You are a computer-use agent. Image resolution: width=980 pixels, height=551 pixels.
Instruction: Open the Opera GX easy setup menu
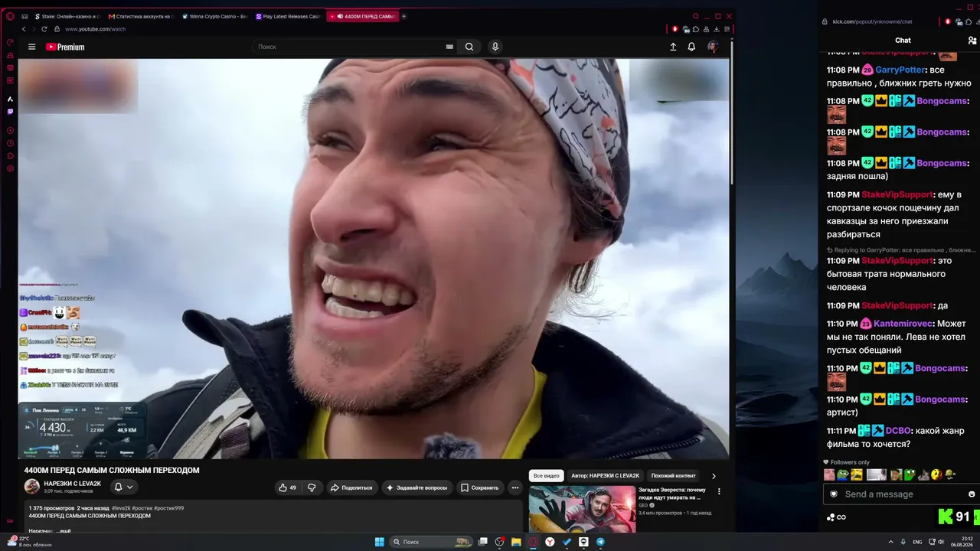[727, 29]
